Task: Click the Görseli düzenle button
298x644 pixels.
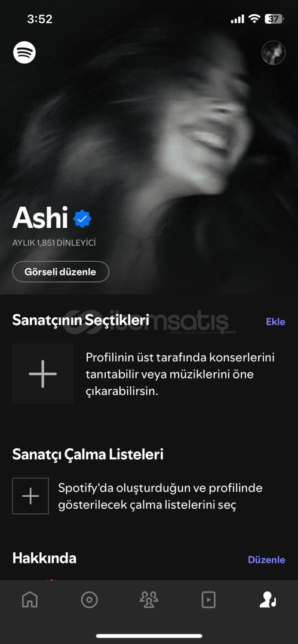Action: [60, 271]
